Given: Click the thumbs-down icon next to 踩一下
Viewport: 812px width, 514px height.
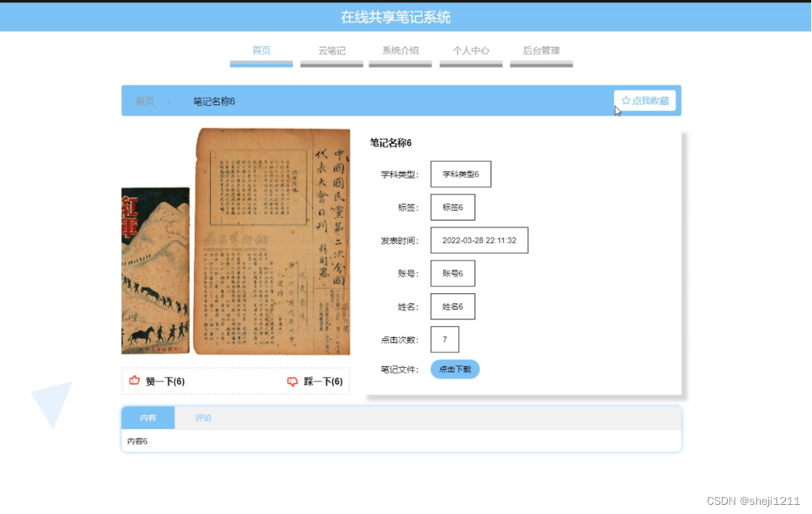Looking at the screenshot, I should click(x=294, y=381).
